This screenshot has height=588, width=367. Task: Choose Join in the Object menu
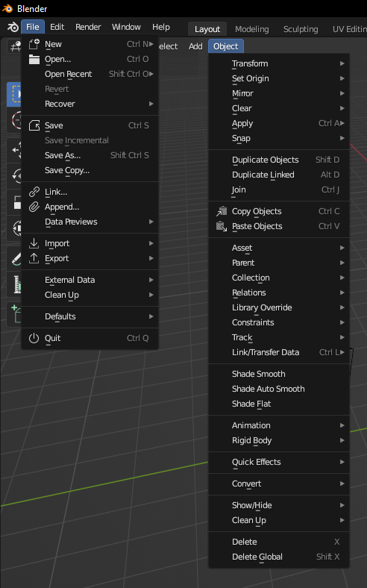click(279, 190)
